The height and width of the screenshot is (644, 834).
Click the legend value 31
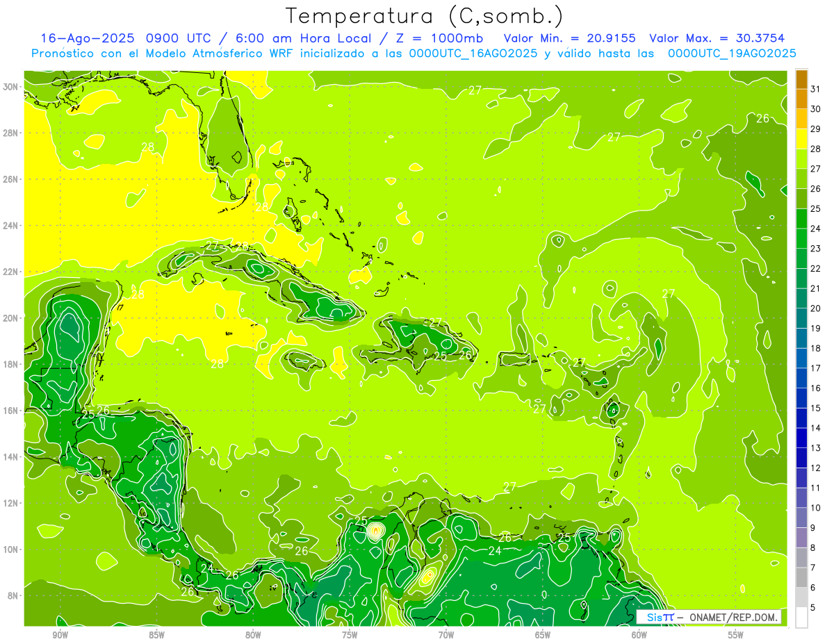tap(816, 89)
